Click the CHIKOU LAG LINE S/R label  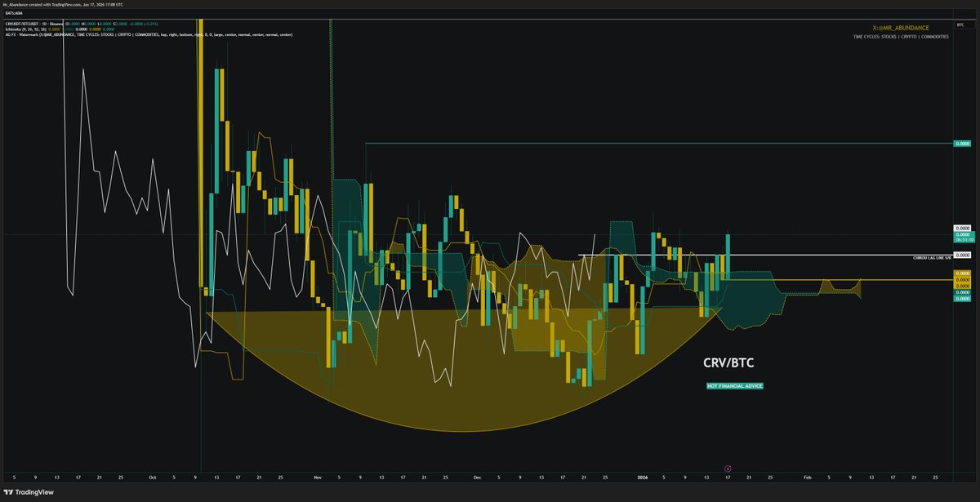pos(931,257)
